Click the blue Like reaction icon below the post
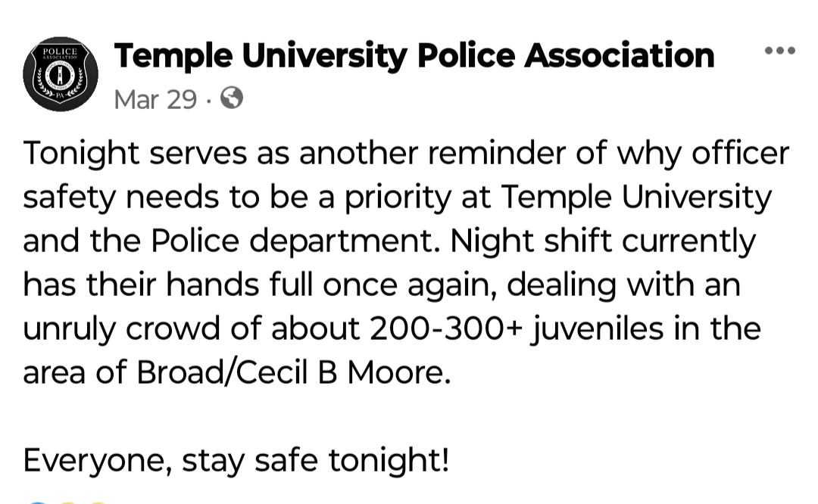Screen dimensions: 818x504 click(38, 502)
